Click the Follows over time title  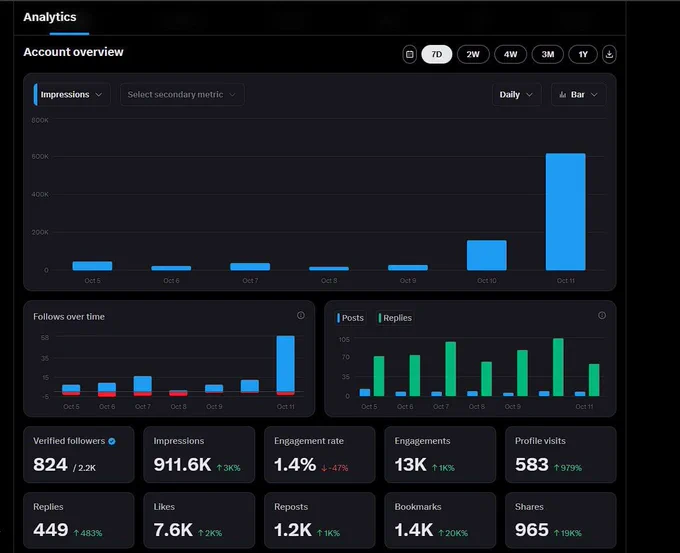click(69, 317)
